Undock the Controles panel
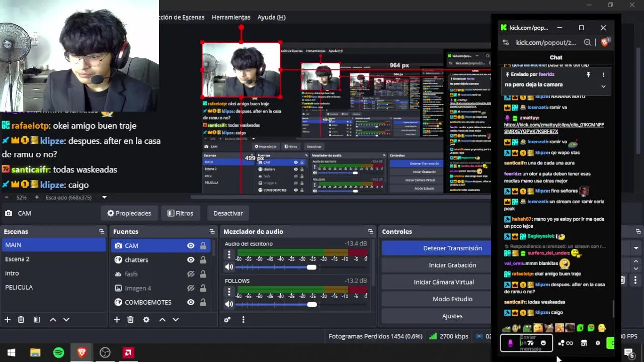 [x=638, y=231]
